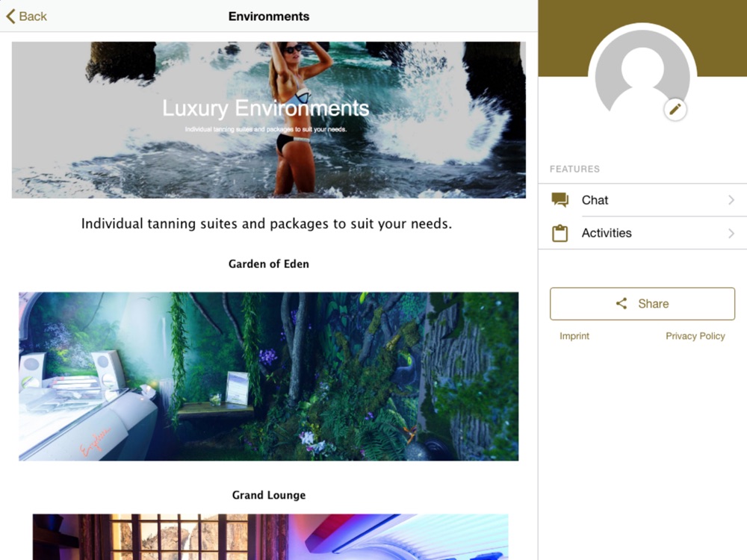Select the Grand Lounge heading
Screen dimensions: 747x560
tap(269, 495)
